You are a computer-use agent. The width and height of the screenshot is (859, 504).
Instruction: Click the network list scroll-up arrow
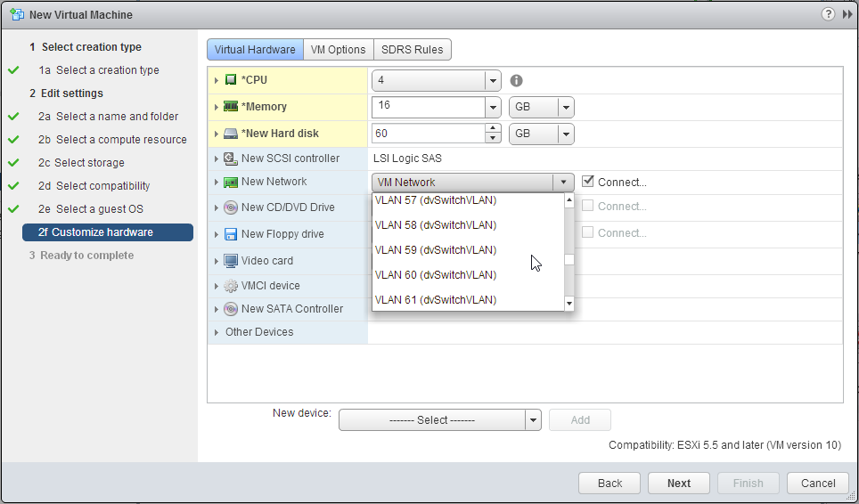pos(569,200)
